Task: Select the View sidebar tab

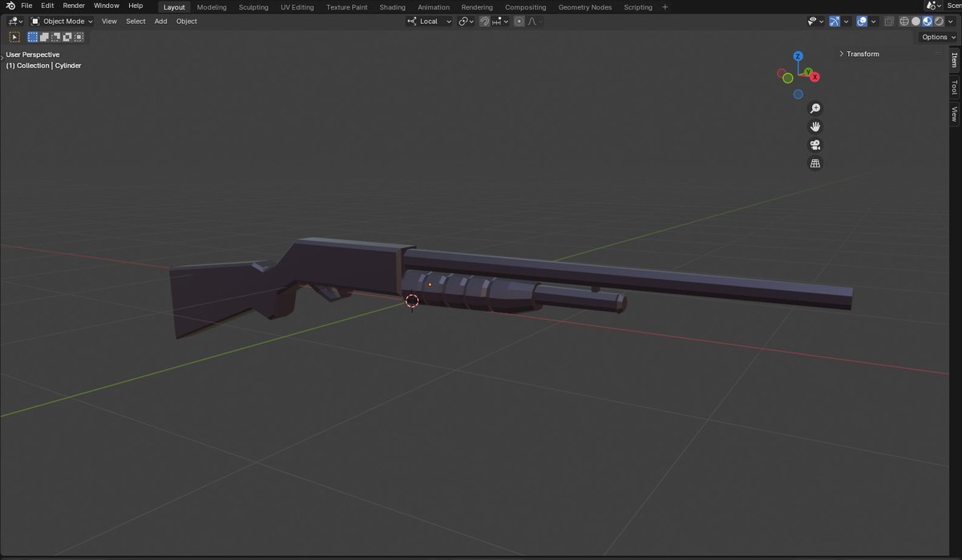Action: coord(954,115)
